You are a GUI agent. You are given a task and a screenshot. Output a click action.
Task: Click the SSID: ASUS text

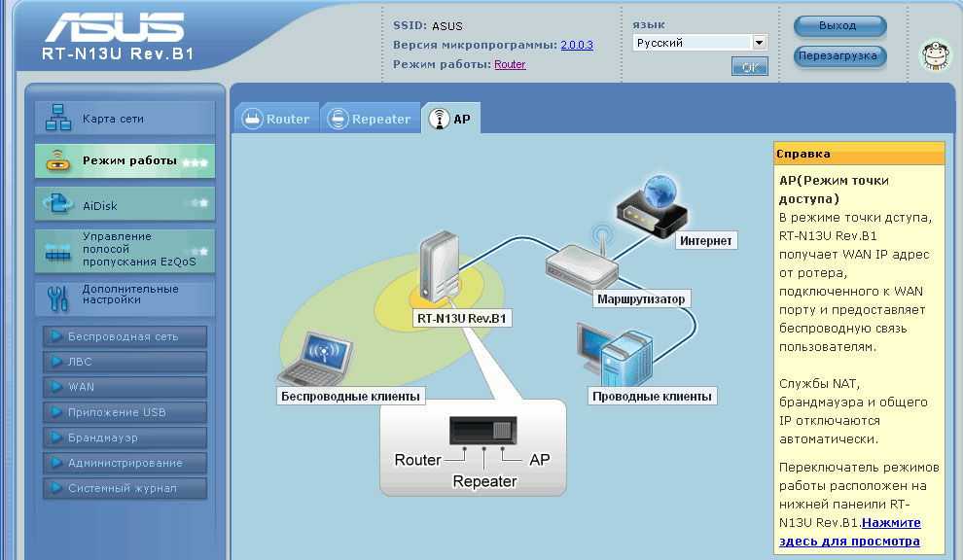coord(427,26)
